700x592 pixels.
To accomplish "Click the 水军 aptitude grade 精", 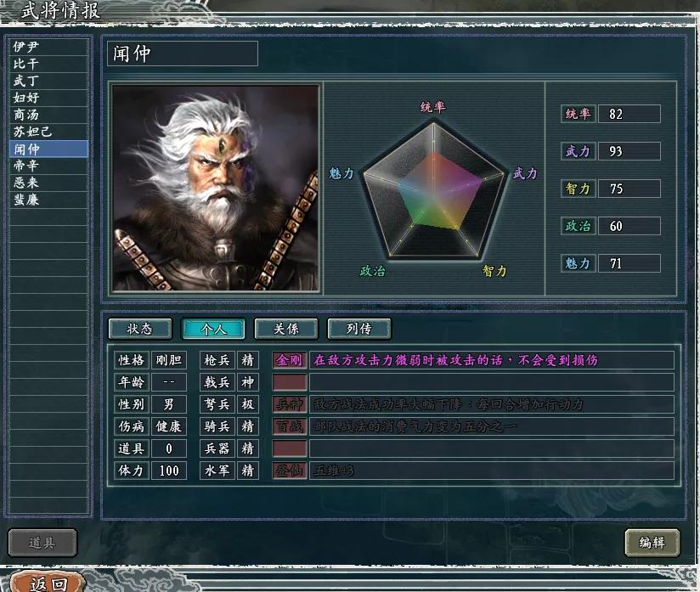I will 248,471.
